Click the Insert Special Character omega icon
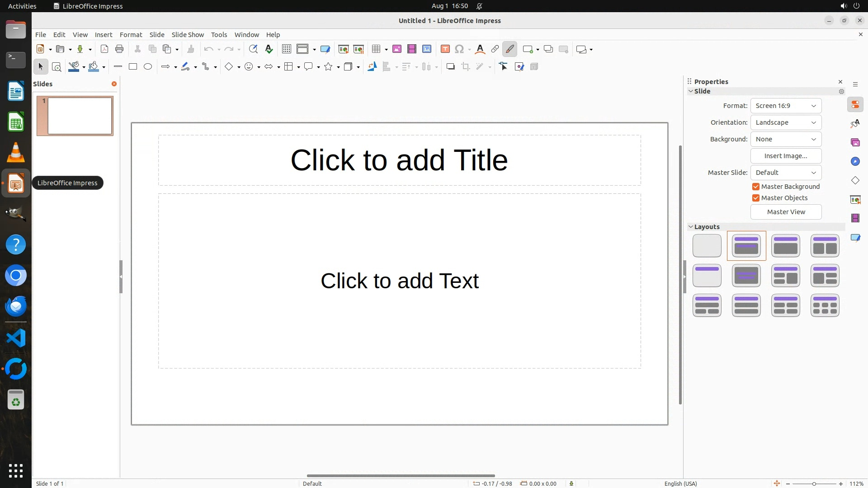The width and height of the screenshot is (868, 488). 459,49
